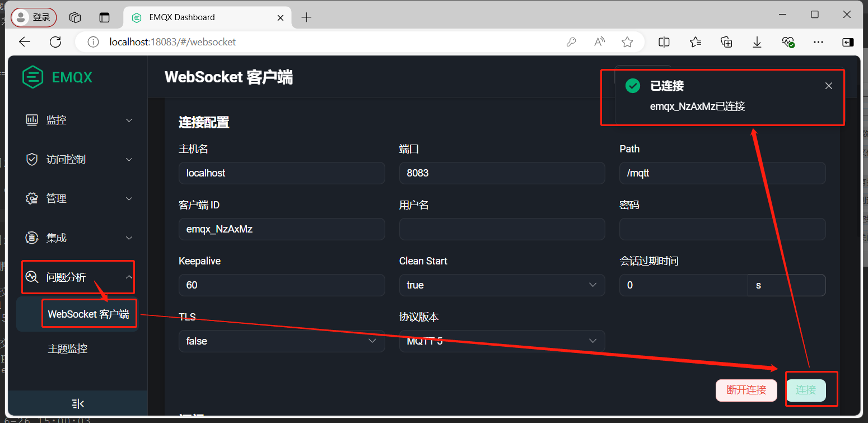Go back with the browser arrow

[24, 42]
